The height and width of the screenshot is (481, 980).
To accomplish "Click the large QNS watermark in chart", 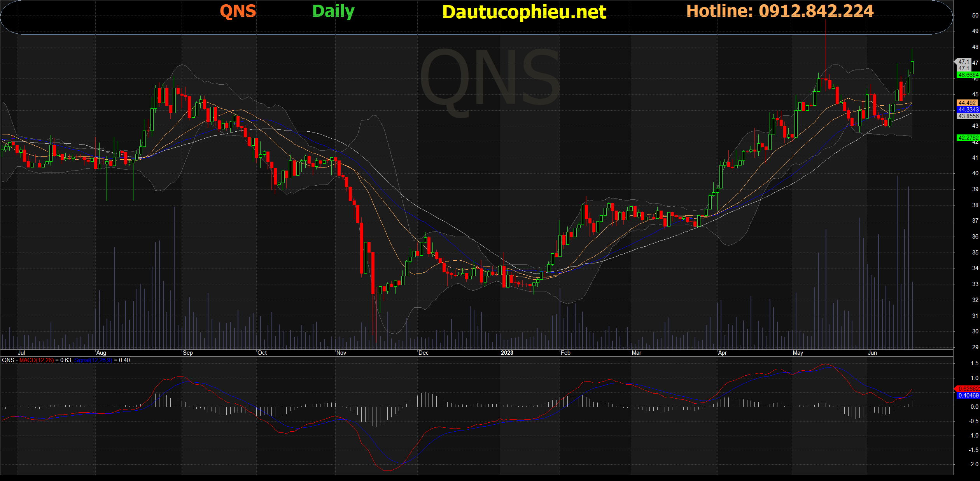I will [490, 80].
